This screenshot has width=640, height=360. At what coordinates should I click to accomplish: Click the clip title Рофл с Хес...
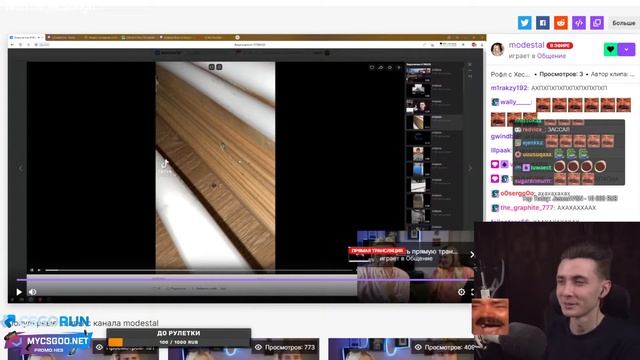click(x=510, y=74)
